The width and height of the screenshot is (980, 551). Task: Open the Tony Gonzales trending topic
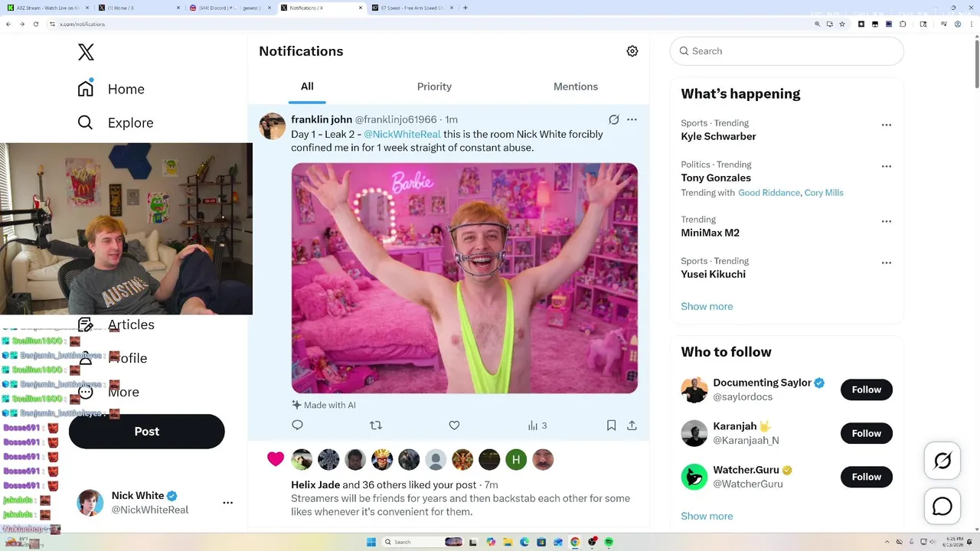(716, 178)
